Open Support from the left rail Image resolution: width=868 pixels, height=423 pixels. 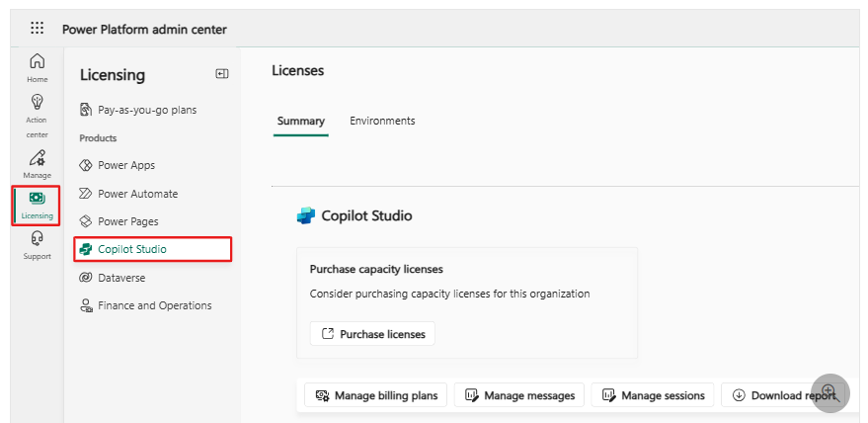tap(37, 244)
